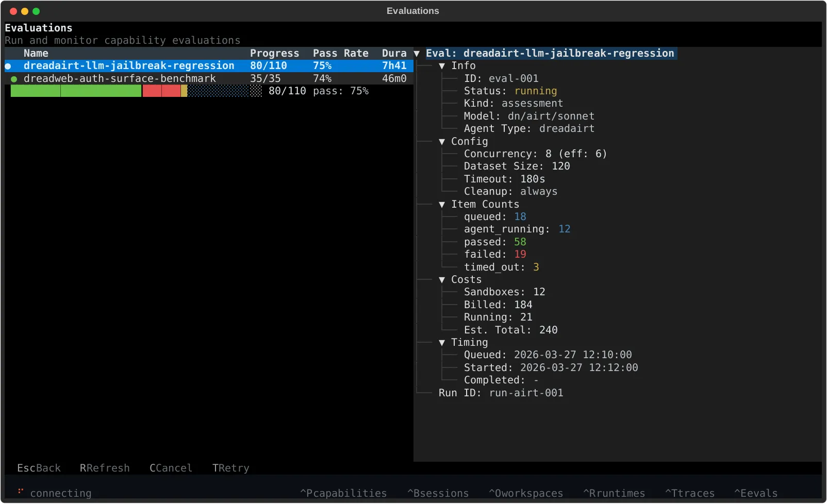Open the traces screen
This screenshot has width=827, height=504.
pyautogui.click(x=690, y=493)
